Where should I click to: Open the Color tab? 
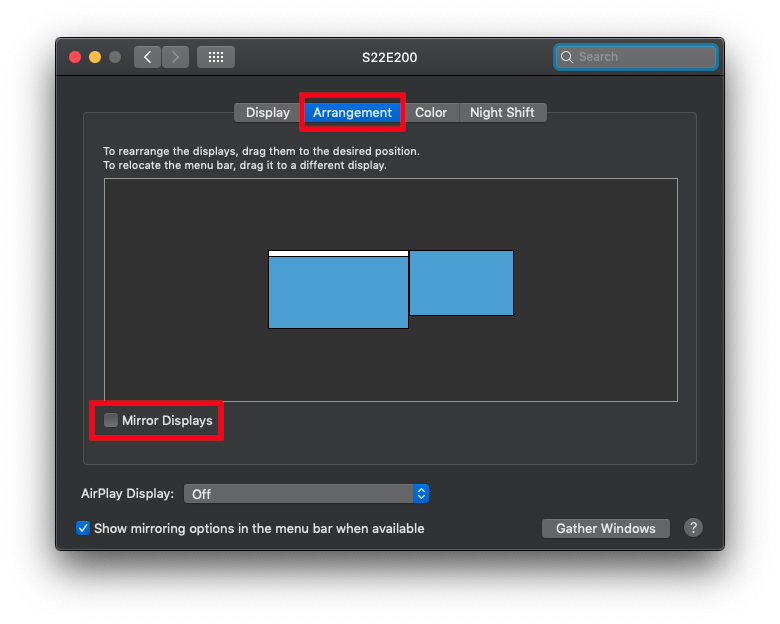pyautogui.click(x=431, y=113)
